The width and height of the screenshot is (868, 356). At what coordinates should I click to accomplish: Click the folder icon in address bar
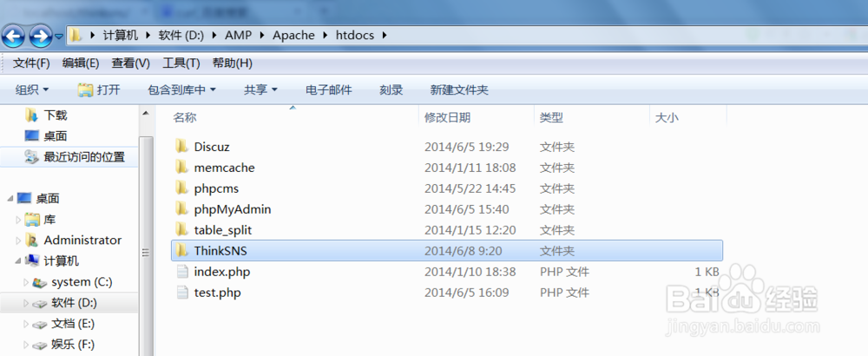76,36
